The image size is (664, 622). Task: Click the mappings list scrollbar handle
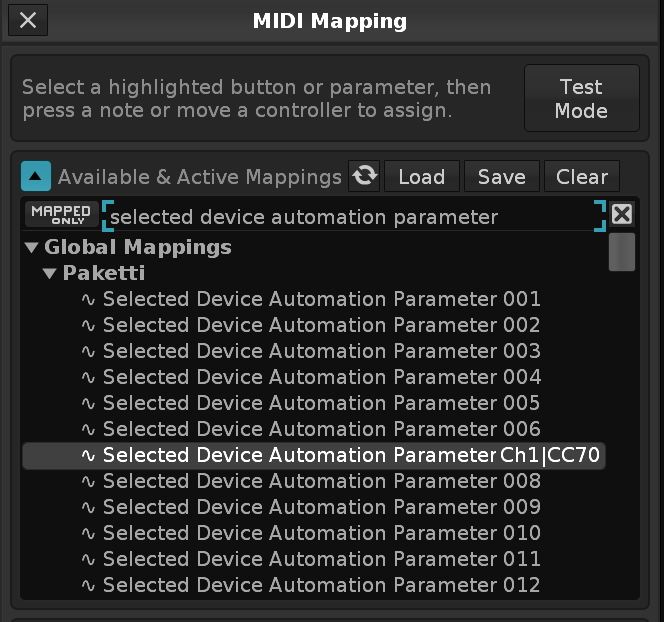pos(622,251)
